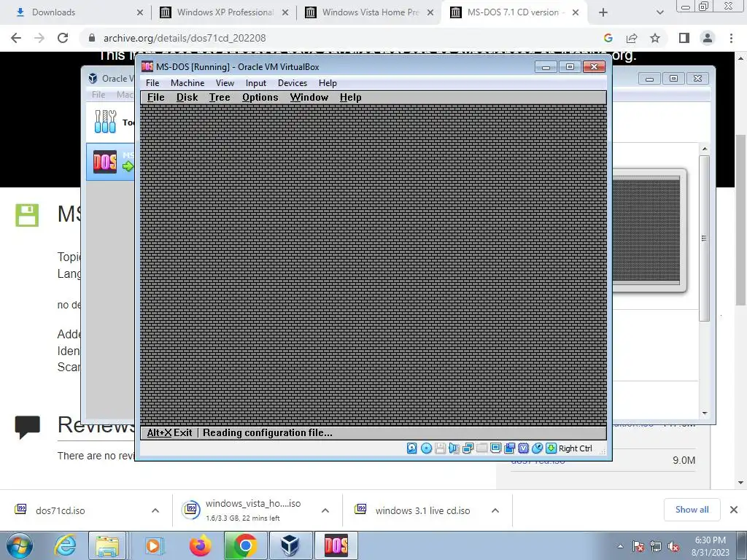
Task: Close the downloads bar
Action: (x=734, y=510)
